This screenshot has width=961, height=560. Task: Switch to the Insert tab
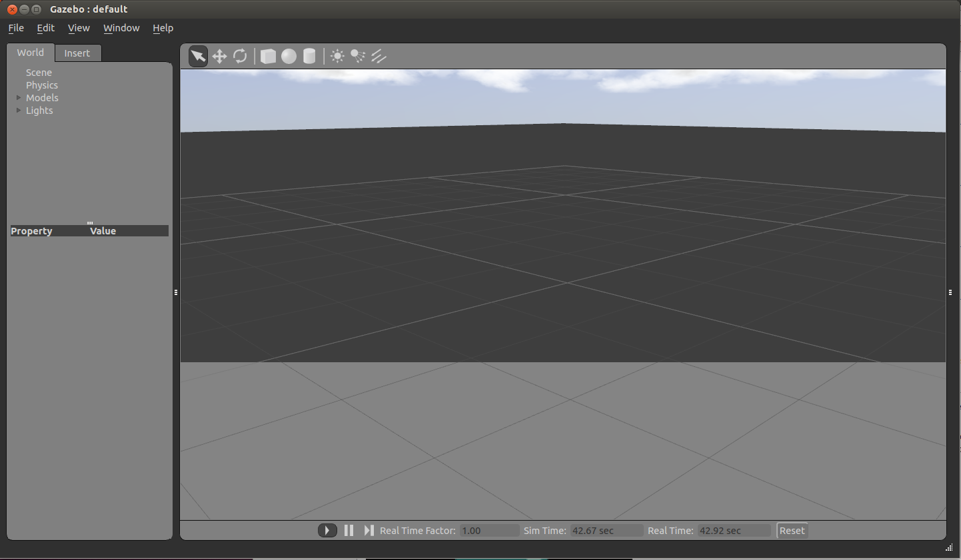click(x=77, y=53)
